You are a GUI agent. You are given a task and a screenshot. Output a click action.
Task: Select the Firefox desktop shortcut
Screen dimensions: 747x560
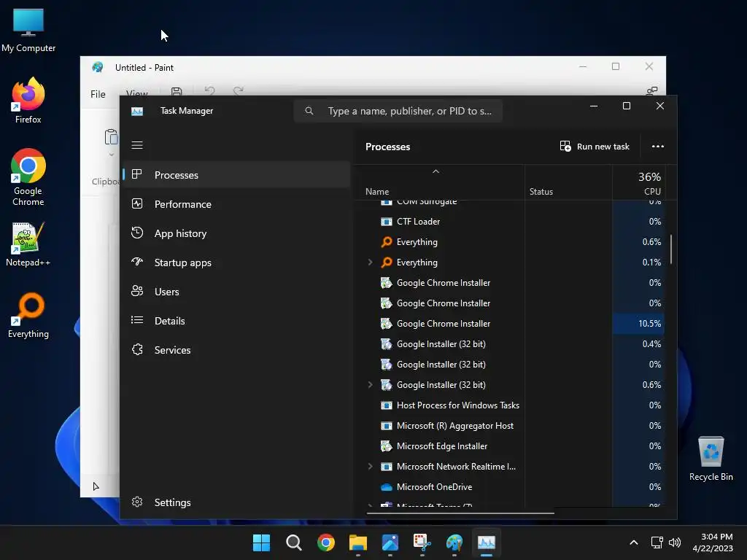pyautogui.click(x=28, y=101)
